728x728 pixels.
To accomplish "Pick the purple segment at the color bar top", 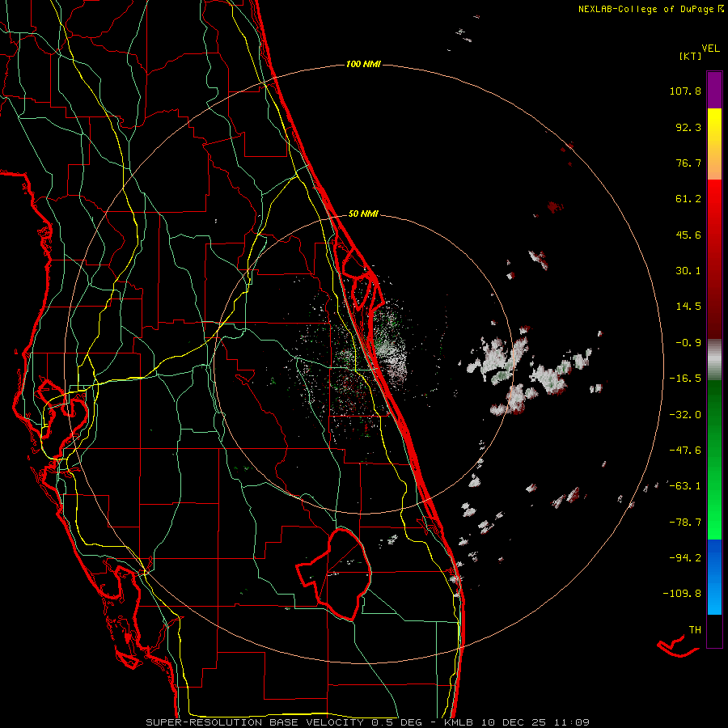I will [x=714, y=90].
